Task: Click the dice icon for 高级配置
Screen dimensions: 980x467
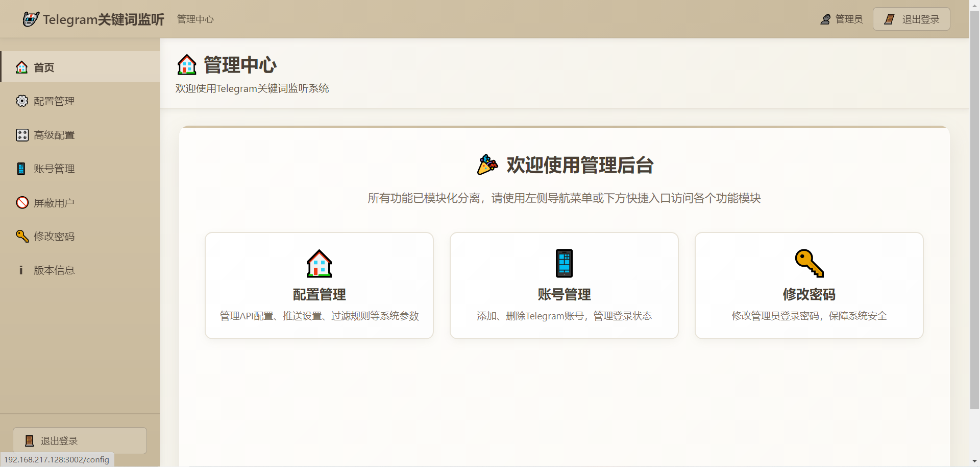Action: tap(22, 135)
